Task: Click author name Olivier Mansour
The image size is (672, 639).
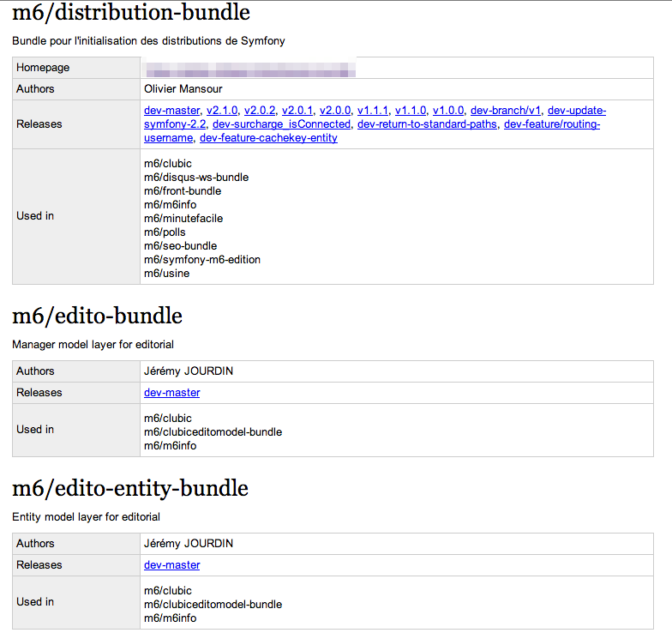Action: click(x=183, y=89)
